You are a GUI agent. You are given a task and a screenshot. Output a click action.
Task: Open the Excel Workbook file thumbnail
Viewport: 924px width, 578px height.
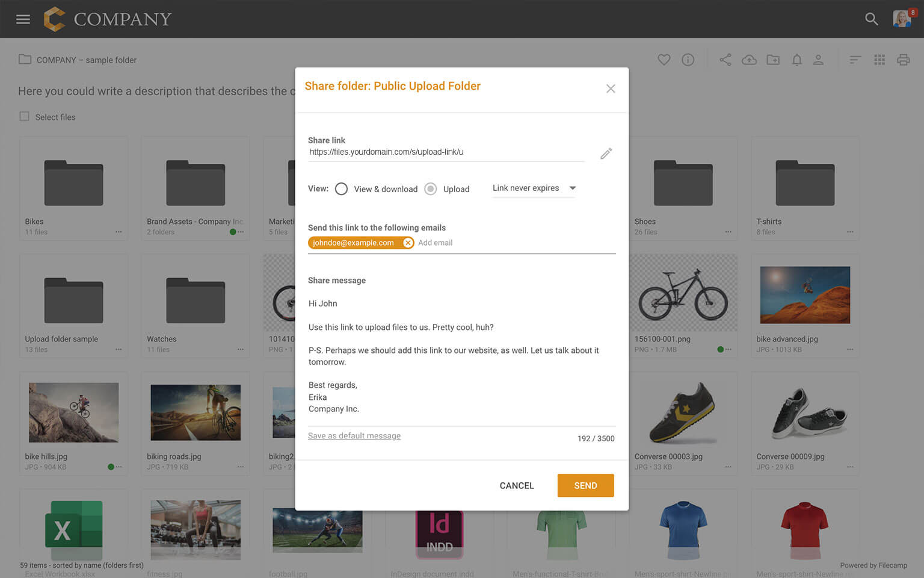[x=73, y=530]
